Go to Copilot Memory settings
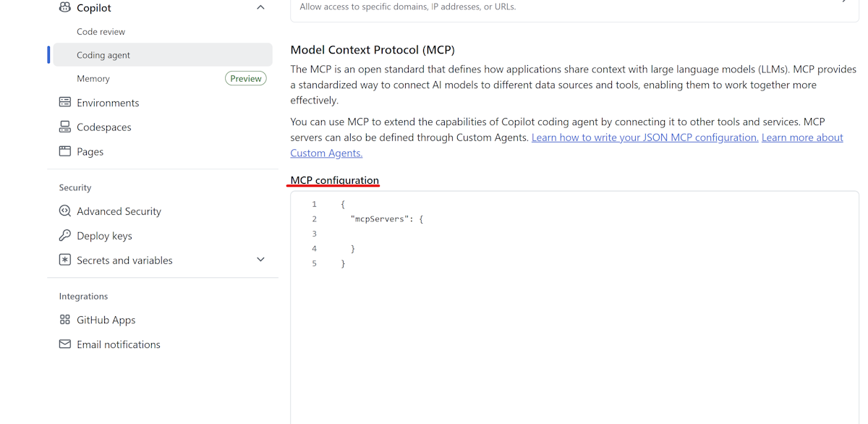Viewport: 868px width, 424px height. click(93, 79)
